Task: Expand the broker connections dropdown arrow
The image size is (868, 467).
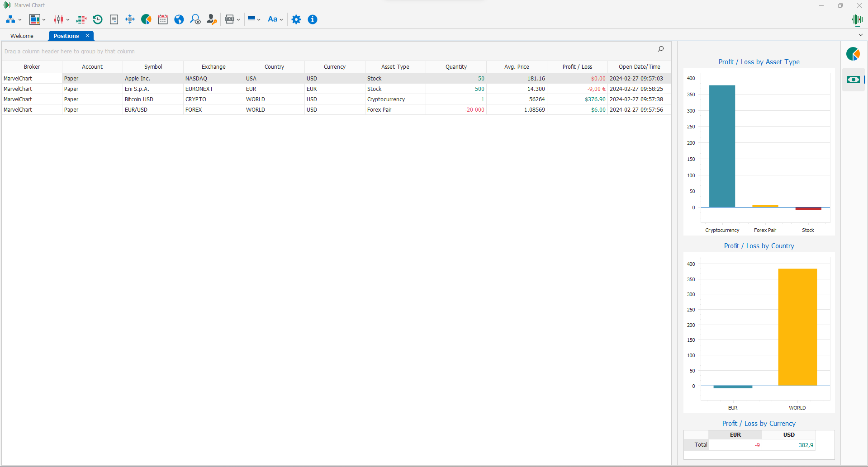Action: (20, 20)
